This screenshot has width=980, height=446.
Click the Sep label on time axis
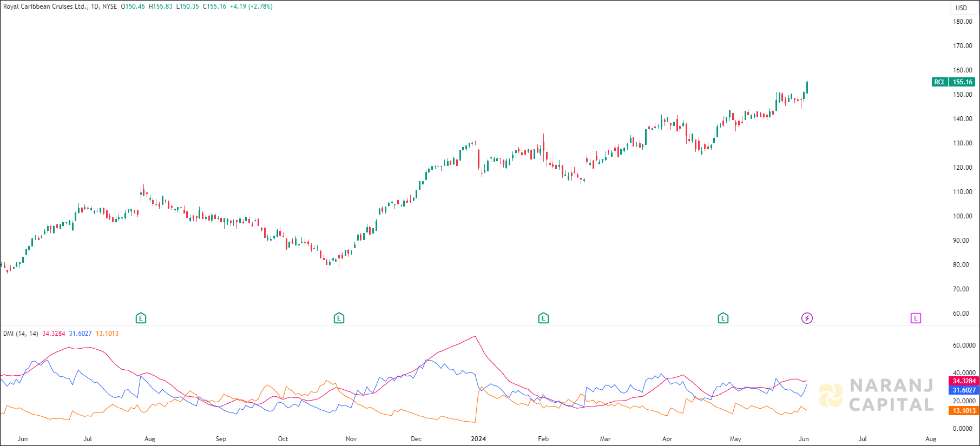click(221, 439)
